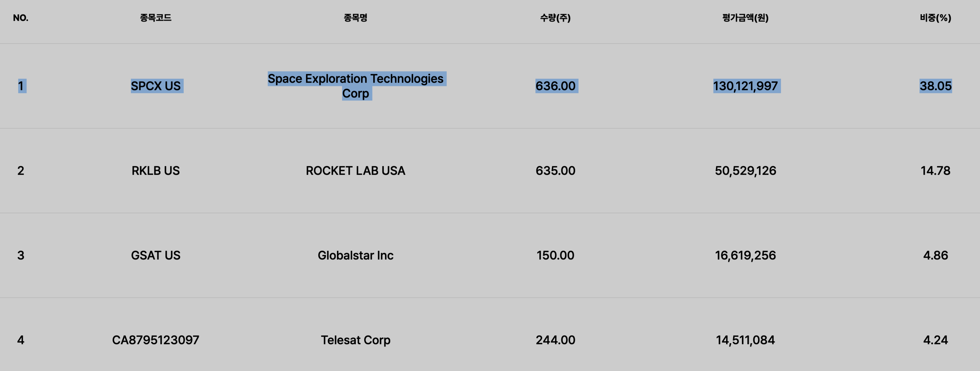The height and width of the screenshot is (371, 980).
Task: Click the 종목명 column header
Action: (x=355, y=18)
